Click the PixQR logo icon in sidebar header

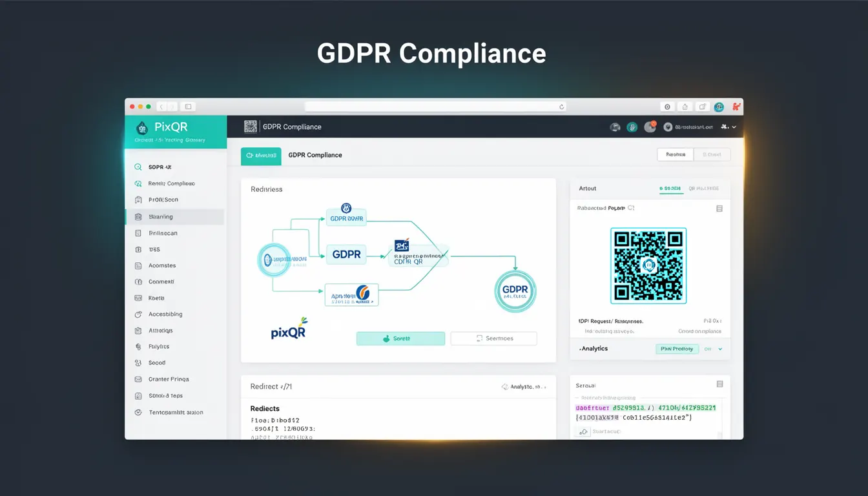point(142,128)
